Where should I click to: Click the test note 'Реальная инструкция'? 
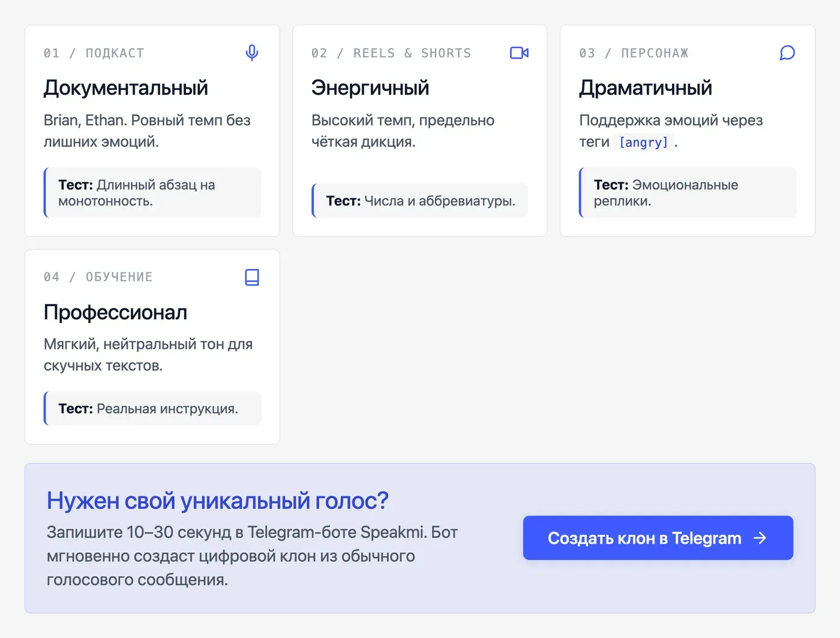(x=152, y=409)
